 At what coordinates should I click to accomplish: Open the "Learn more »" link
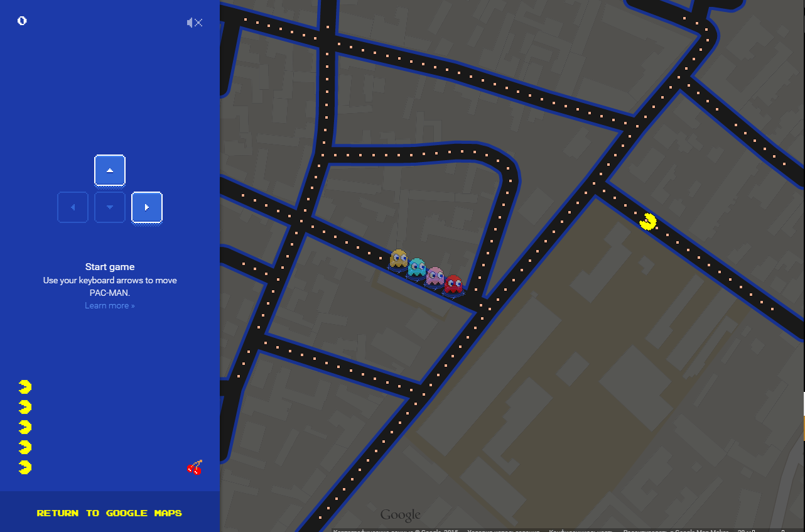click(x=110, y=306)
